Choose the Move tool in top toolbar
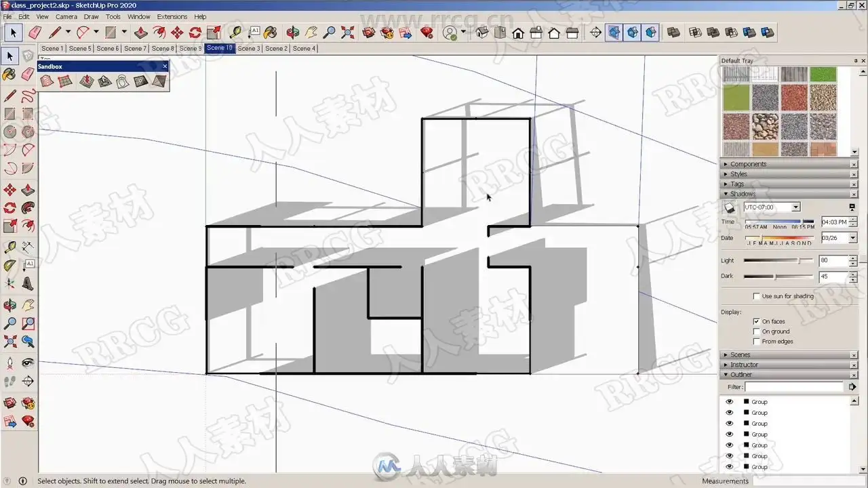This screenshot has width=868, height=488. pyautogui.click(x=177, y=33)
